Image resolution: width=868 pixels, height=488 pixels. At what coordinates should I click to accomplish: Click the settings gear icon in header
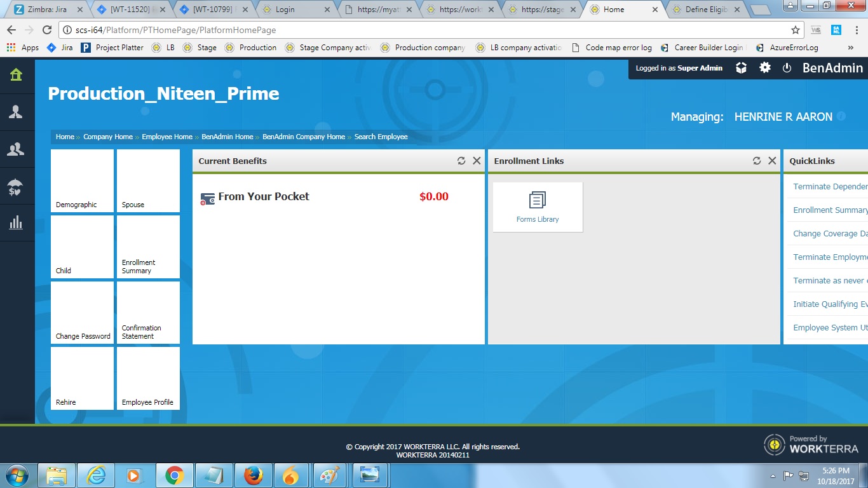765,68
